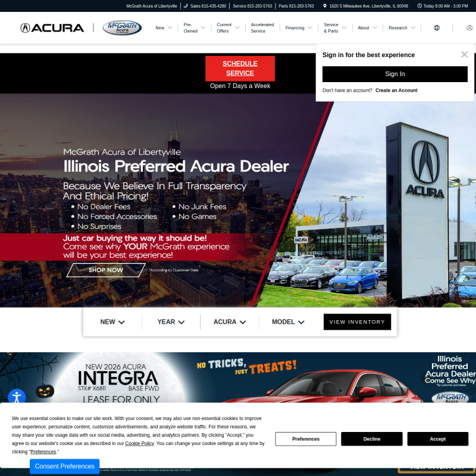Expand the New menu chevron
This screenshot has width=476, height=476.
click(x=170, y=27)
